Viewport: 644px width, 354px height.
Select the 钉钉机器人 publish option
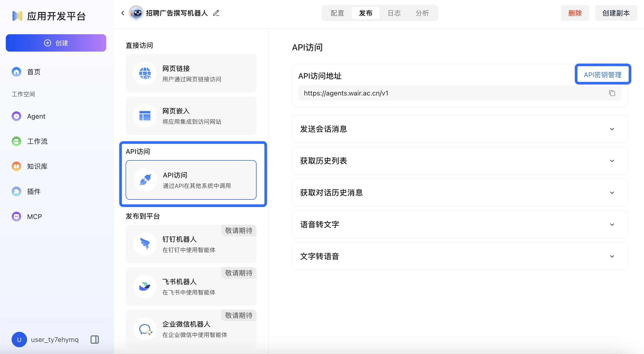191,244
